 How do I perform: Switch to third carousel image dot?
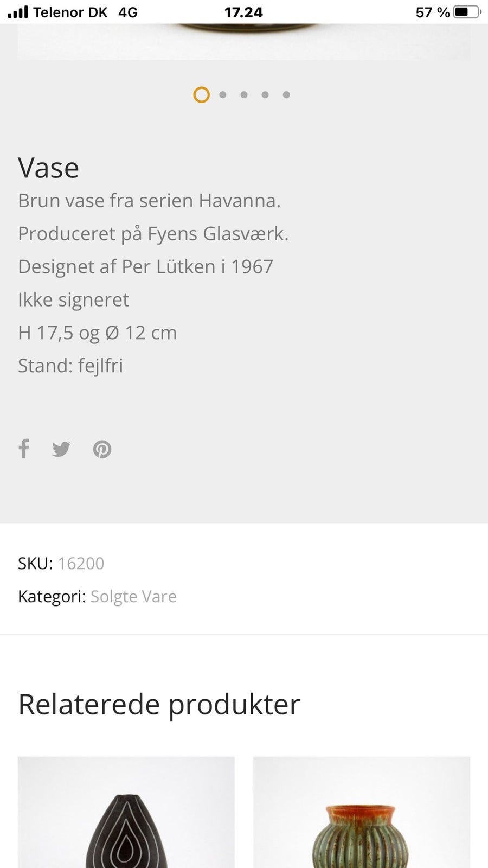[x=244, y=95]
